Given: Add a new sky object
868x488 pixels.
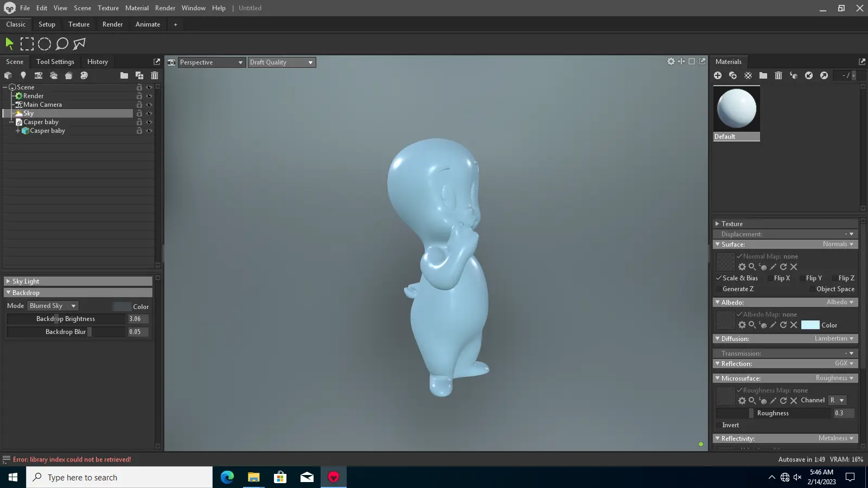Looking at the screenshot, I should point(54,75).
